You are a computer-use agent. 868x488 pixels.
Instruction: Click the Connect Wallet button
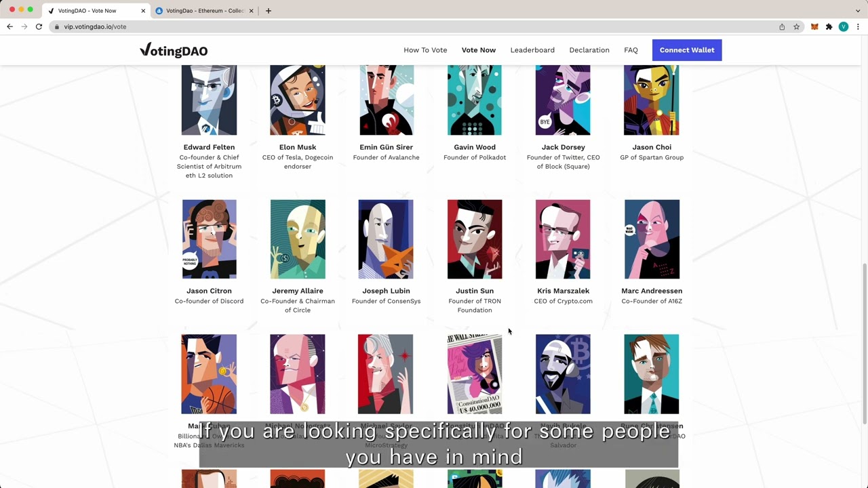pyautogui.click(x=687, y=50)
